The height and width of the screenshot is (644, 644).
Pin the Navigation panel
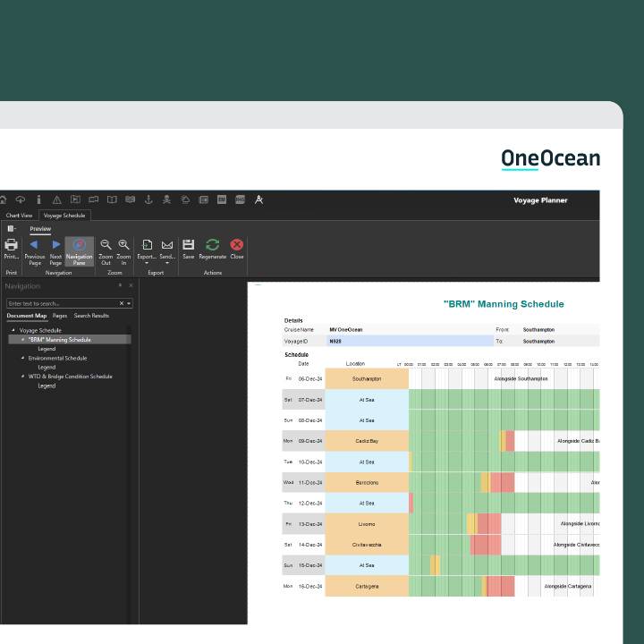pos(121,286)
